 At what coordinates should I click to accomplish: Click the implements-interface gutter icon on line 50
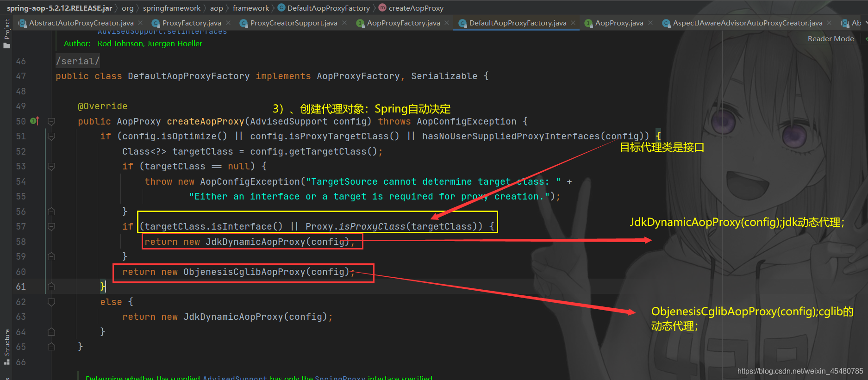(34, 121)
